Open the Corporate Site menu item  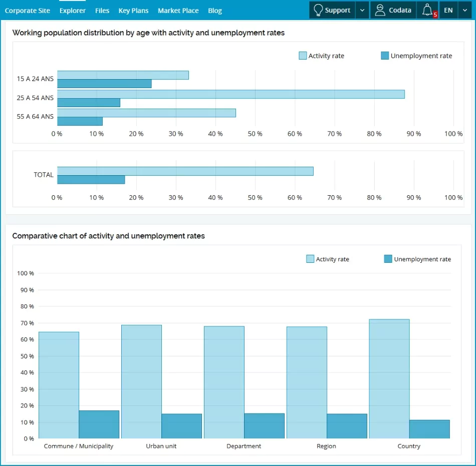[28, 11]
